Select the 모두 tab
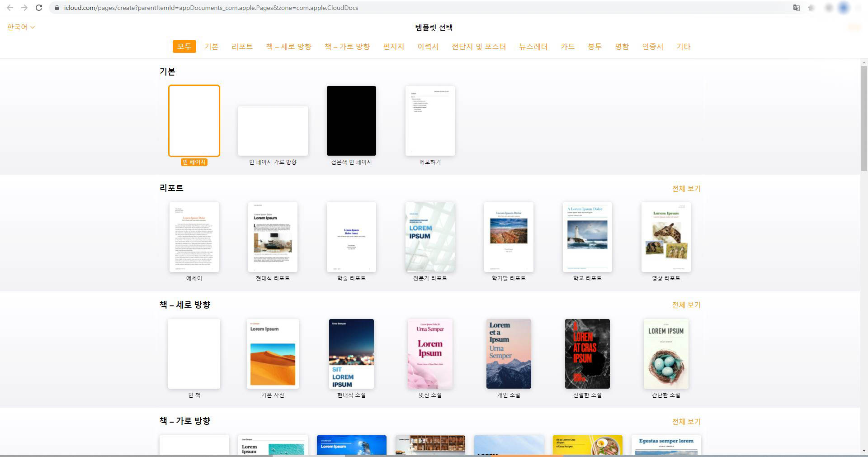Viewport: 868px width, 457px height. point(184,47)
